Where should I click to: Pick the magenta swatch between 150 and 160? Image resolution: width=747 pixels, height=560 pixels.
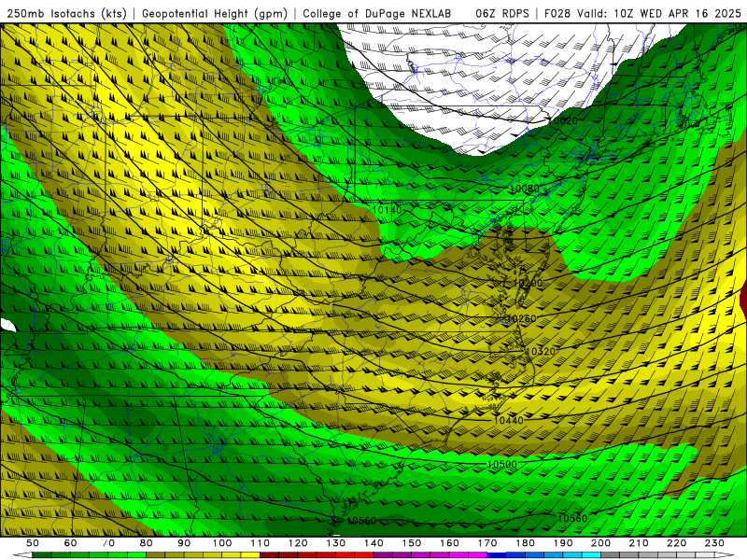(x=430, y=555)
